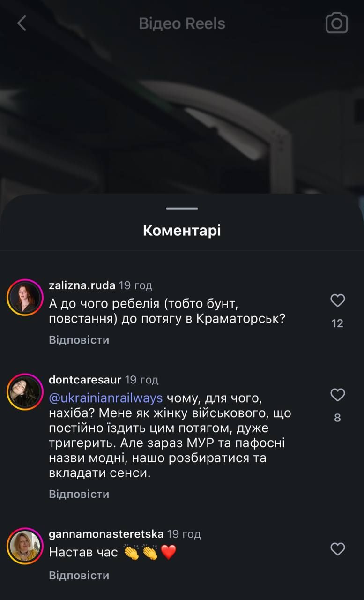Viewport: 364px width, 600px height.
Task: Open username gannamonasteretska
Action: click(x=106, y=533)
